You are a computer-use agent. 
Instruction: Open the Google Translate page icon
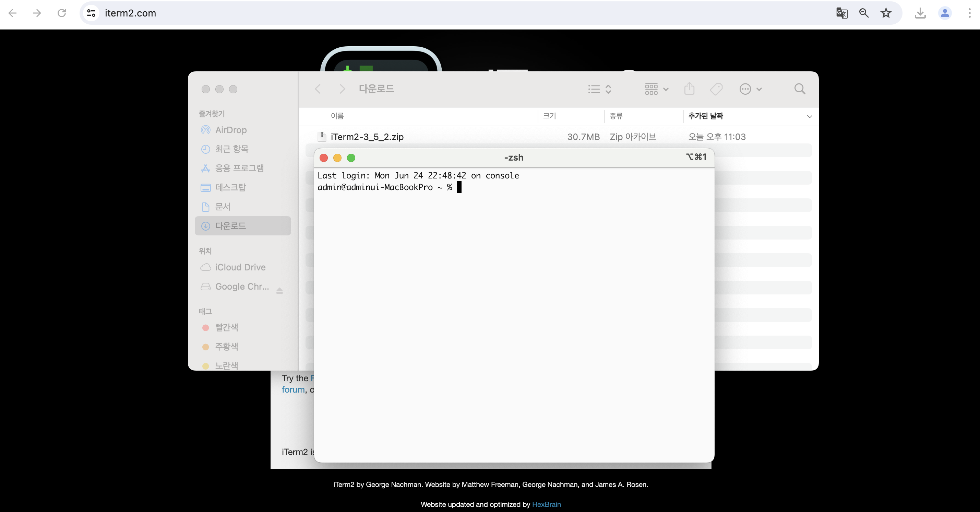[841, 13]
